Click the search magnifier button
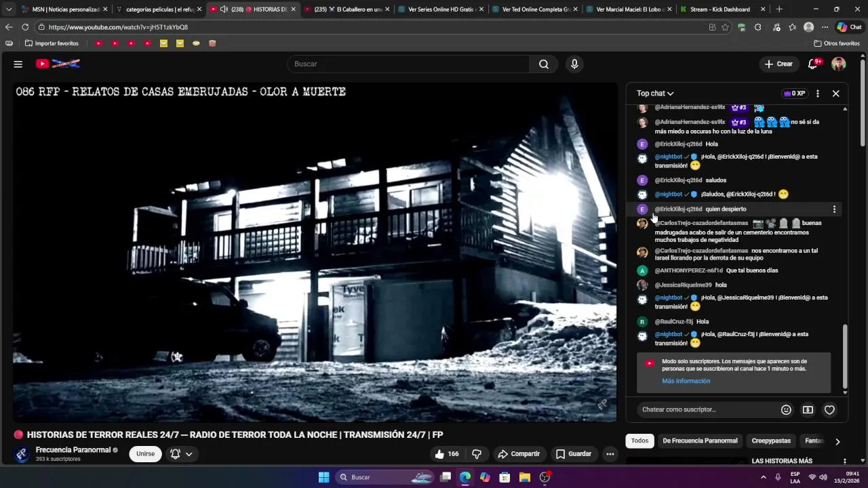This screenshot has height=488, width=868. click(x=544, y=64)
